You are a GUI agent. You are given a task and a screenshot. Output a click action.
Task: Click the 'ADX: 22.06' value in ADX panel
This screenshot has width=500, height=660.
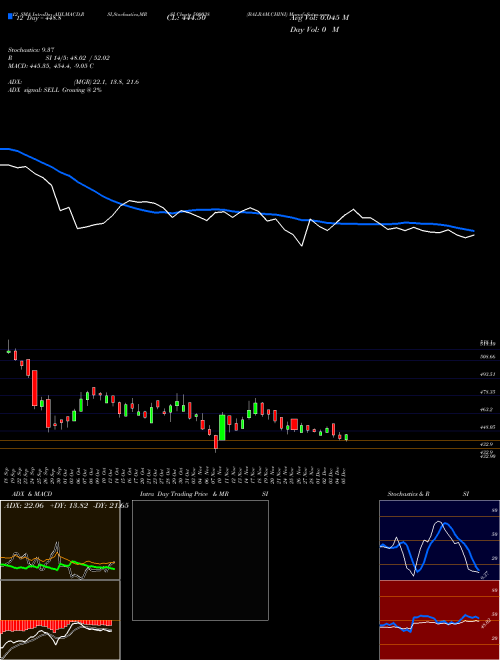pyautogui.click(x=24, y=506)
